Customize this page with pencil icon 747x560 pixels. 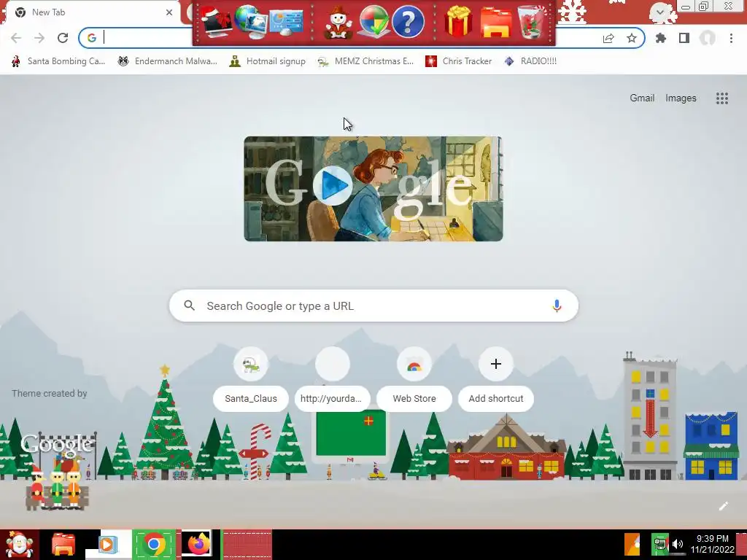(723, 506)
